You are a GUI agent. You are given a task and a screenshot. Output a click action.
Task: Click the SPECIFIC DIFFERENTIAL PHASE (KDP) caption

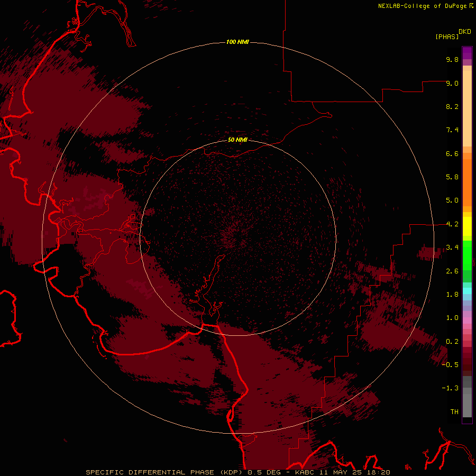(164, 472)
